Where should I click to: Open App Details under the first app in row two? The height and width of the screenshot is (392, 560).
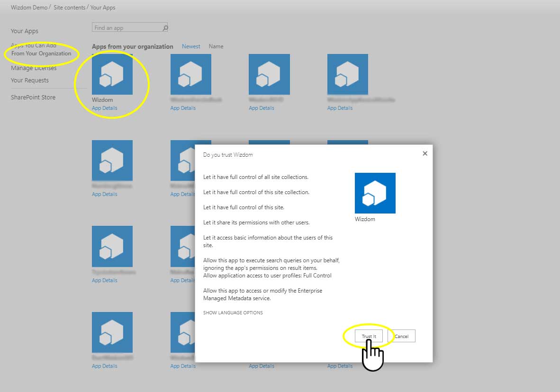[104, 194]
